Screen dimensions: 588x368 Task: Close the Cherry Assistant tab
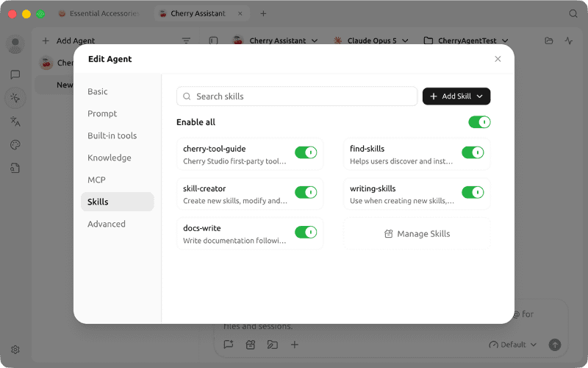240,13
